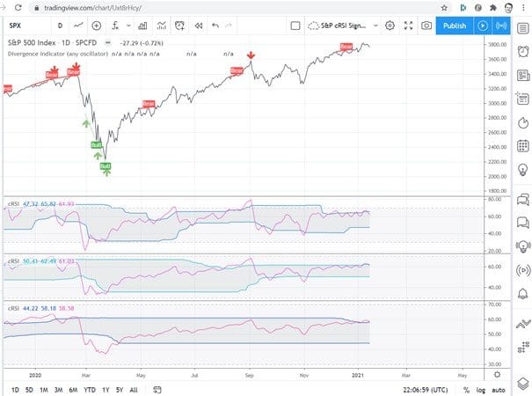Reload the browser page
The width and height of the screenshot is (532, 396).
(x=18, y=7)
